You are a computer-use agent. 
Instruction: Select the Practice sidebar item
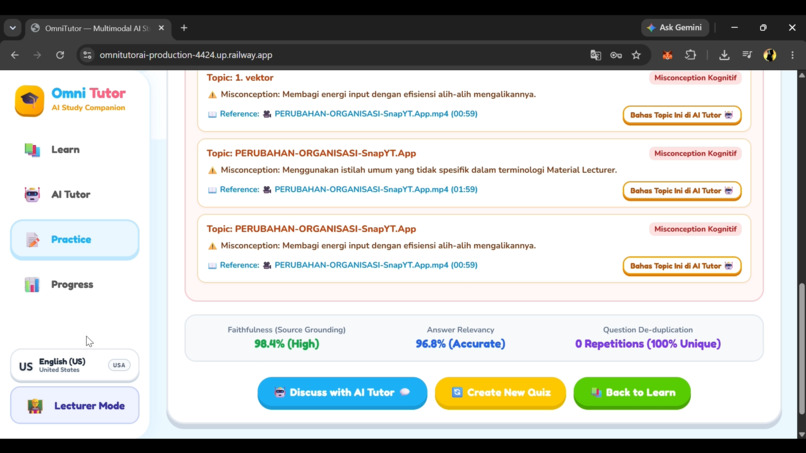75,240
